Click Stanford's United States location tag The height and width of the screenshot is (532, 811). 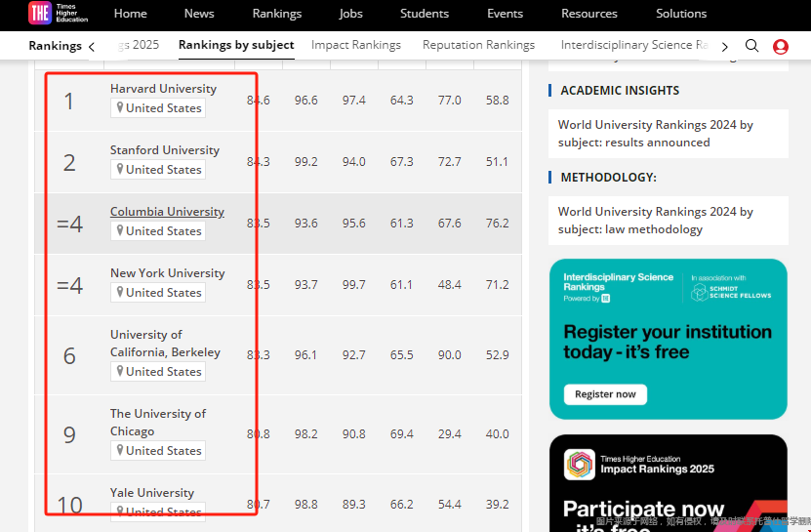point(158,169)
